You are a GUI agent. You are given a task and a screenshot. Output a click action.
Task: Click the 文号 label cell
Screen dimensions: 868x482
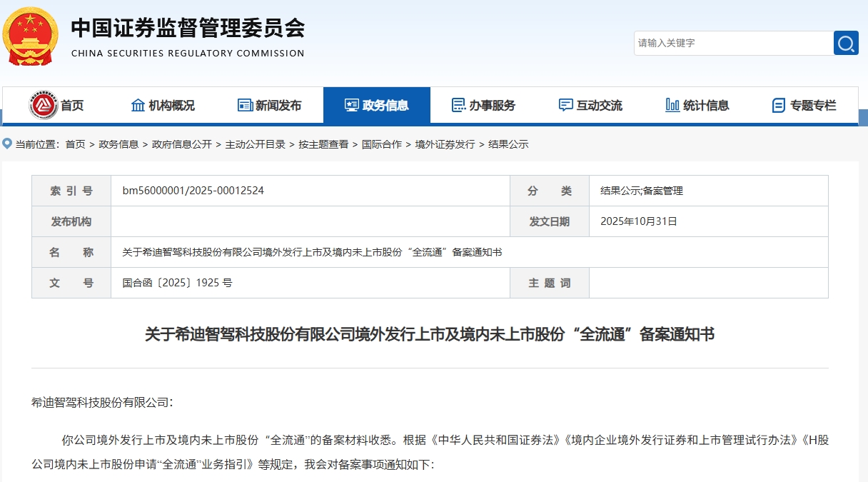(x=71, y=283)
